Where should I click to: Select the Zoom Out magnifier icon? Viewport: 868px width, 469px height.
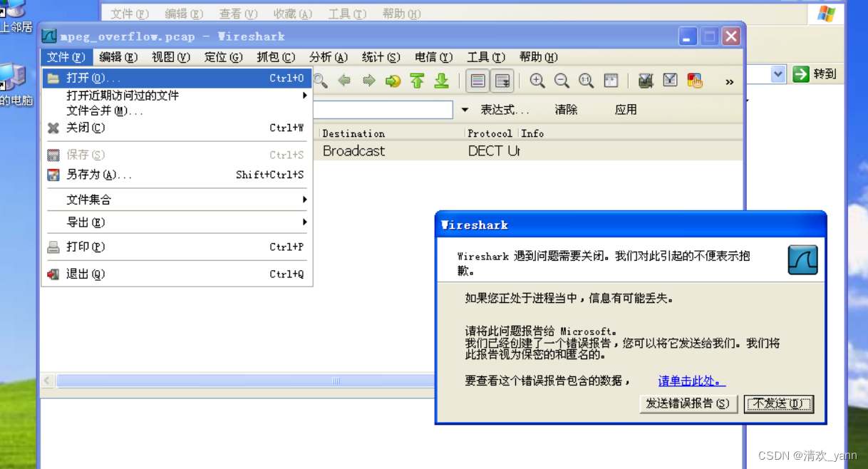point(562,81)
